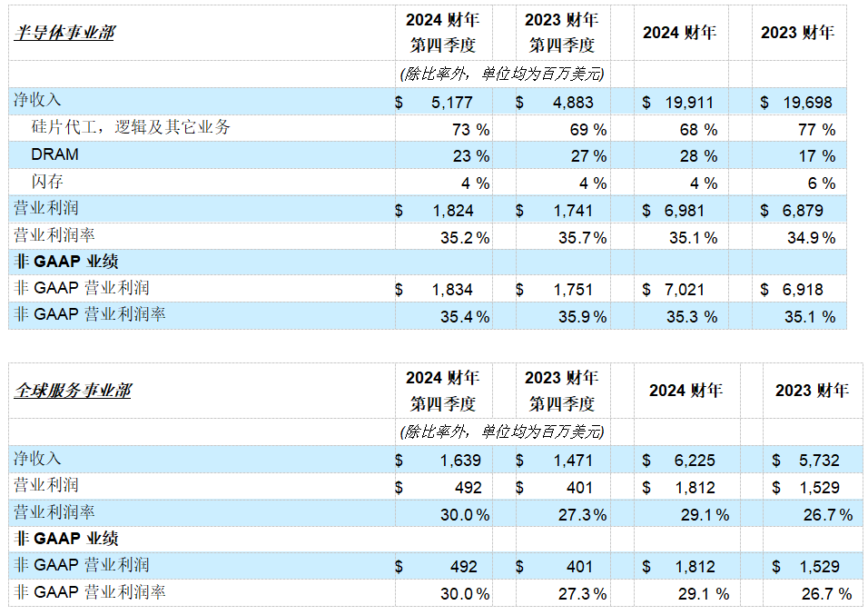Image resolution: width=868 pixels, height=615 pixels.
Task: Click global services 净收入 value 5,732
Action: tap(814, 461)
